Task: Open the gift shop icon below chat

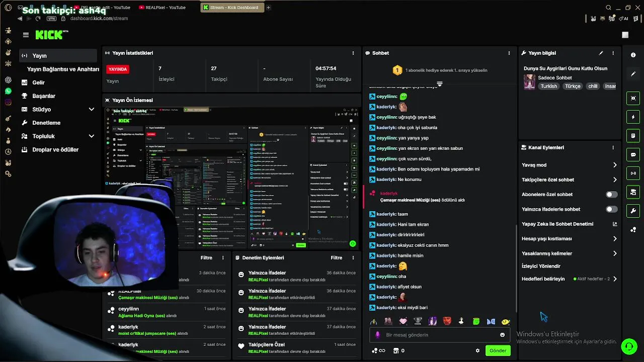Action: (x=396, y=350)
